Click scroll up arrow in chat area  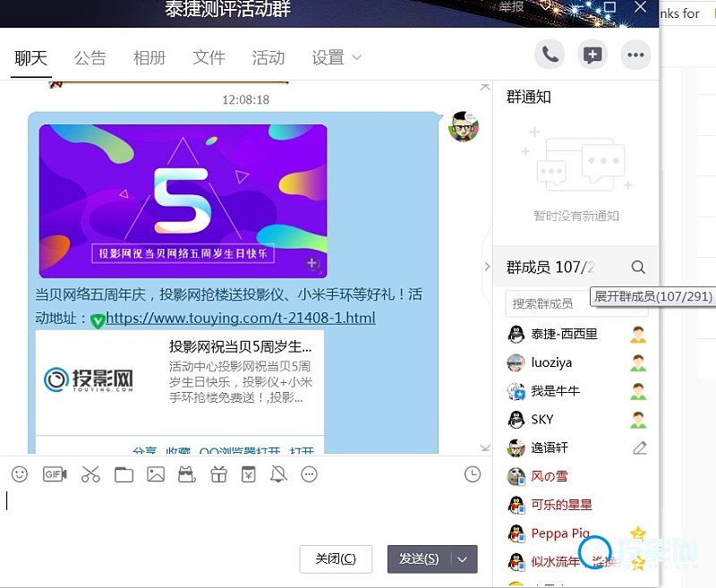pyautogui.click(x=485, y=87)
